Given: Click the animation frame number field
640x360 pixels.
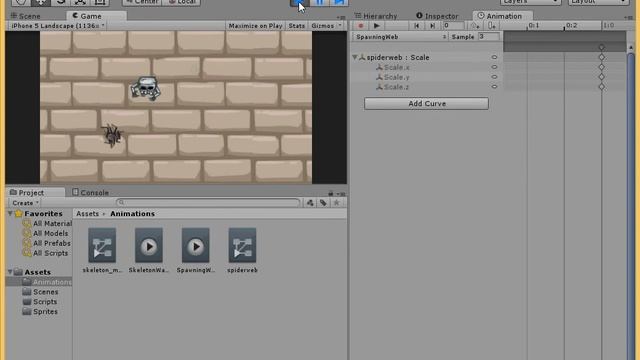Looking at the screenshot, I should tap(453, 26).
